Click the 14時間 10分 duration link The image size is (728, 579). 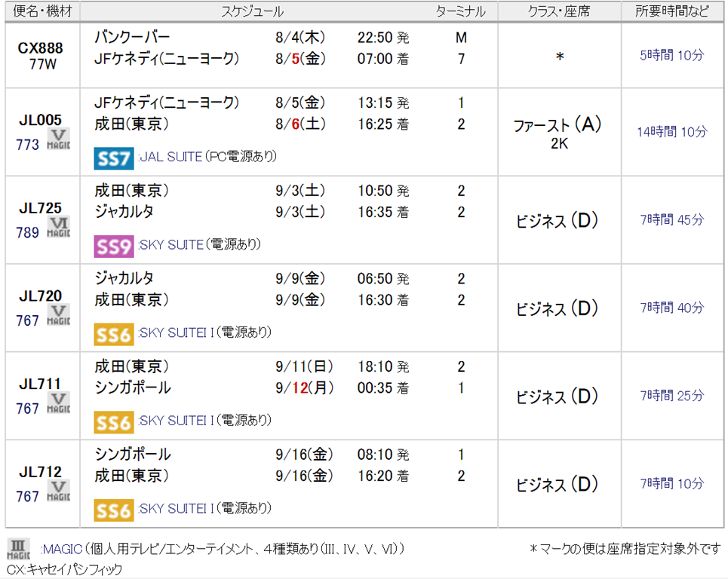click(672, 132)
